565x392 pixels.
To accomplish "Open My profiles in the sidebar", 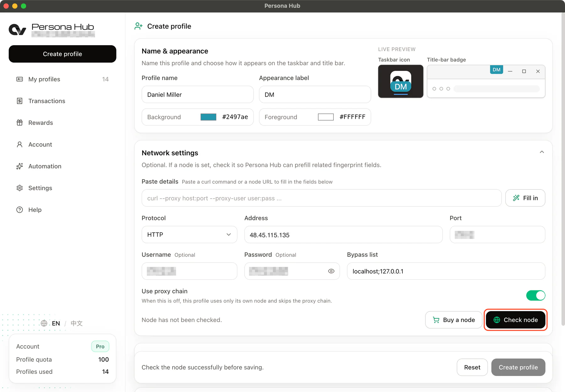I will click(x=62, y=79).
